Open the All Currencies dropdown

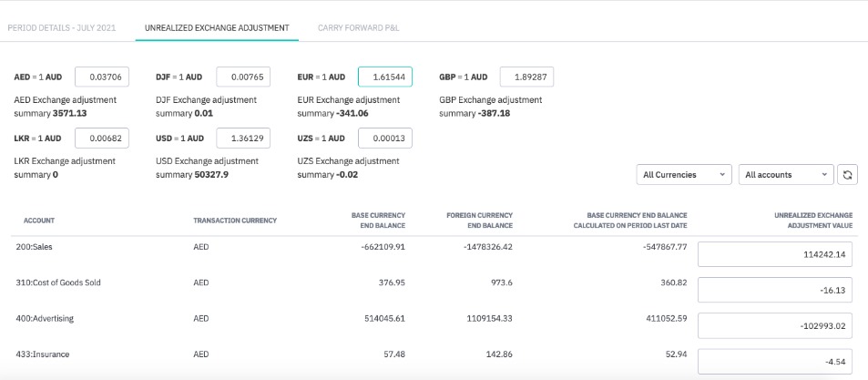pos(683,175)
